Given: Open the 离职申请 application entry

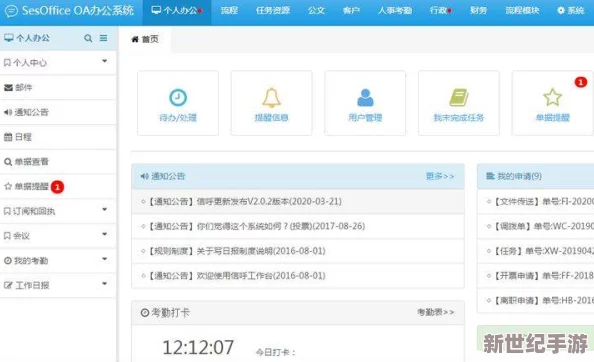Looking at the screenshot, I should pos(536,300).
